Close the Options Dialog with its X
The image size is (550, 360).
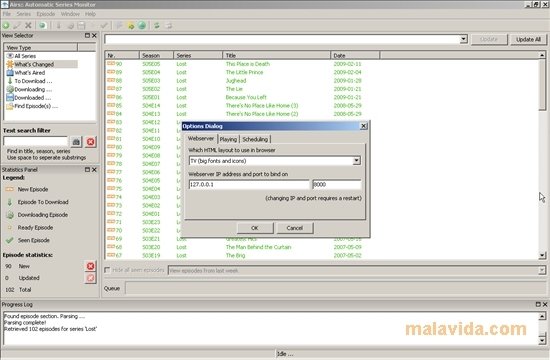[364, 126]
